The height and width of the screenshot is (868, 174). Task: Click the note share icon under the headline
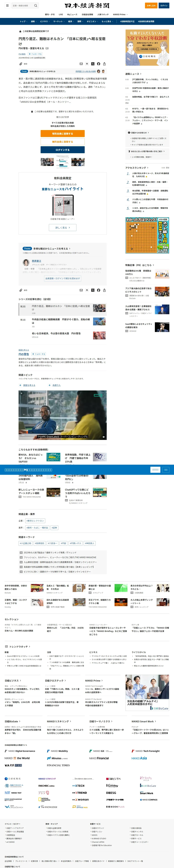[87, 64]
